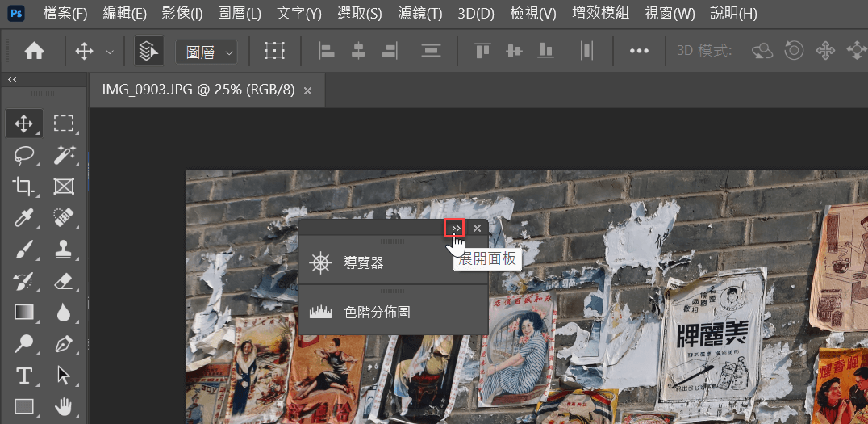Open the 視窗(W) menu
This screenshot has width=868, height=424.
tap(670, 15)
